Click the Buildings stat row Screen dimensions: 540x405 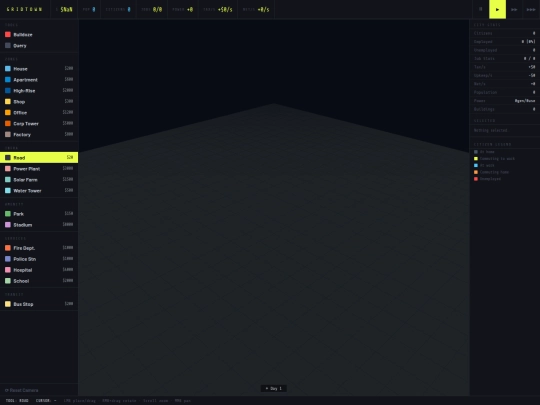click(x=505, y=109)
